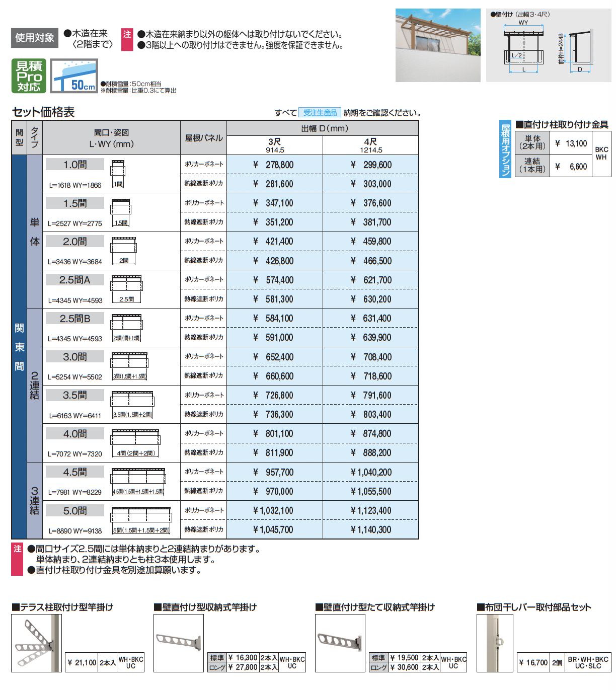
Task: Select the 50cm snow load icon
Action: (74, 76)
